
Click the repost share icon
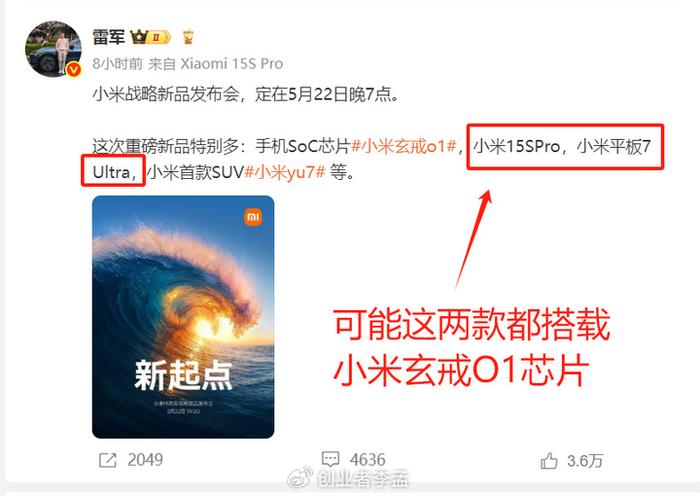point(108,460)
